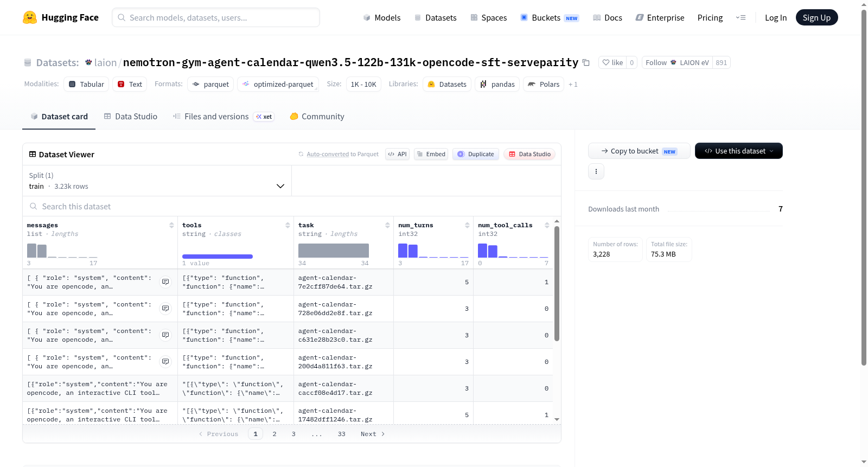Screen dimensions: 868x467
Task: Select the Tabular modality tag
Action: click(x=86, y=84)
